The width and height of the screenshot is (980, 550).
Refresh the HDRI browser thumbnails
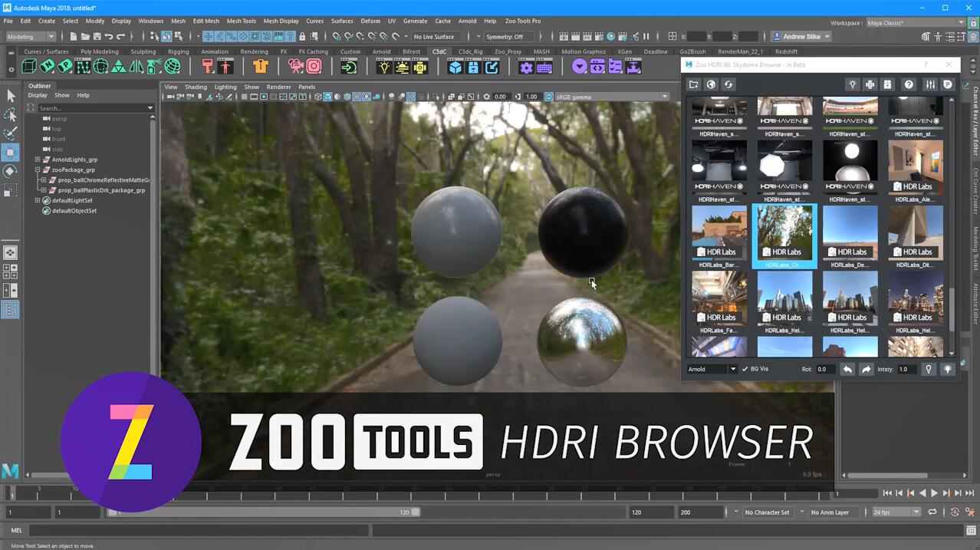coord(728,84)
